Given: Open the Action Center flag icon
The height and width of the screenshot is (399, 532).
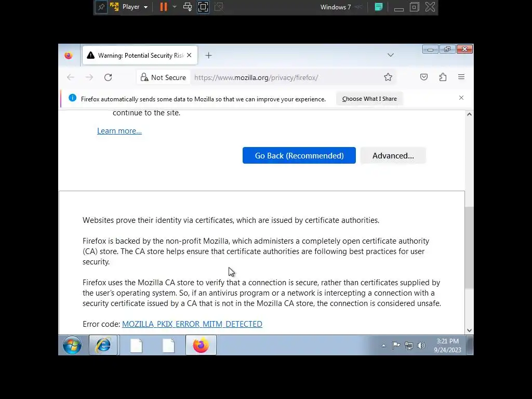Looking at the screenshot, I should point(396,345).
